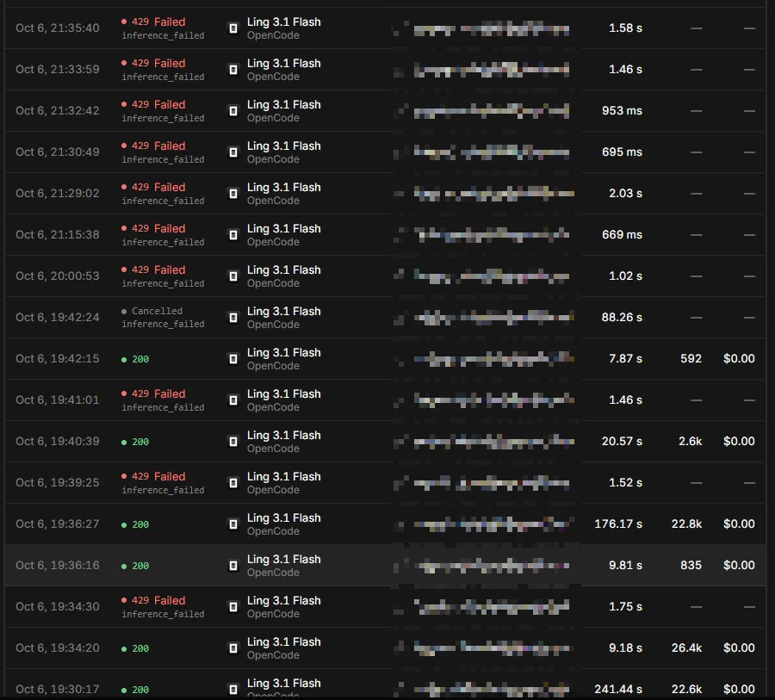Click the OpenCode icon in the 19:36:27 row
Viewport: 775px width, 700px height.
[x=232, y=524]
